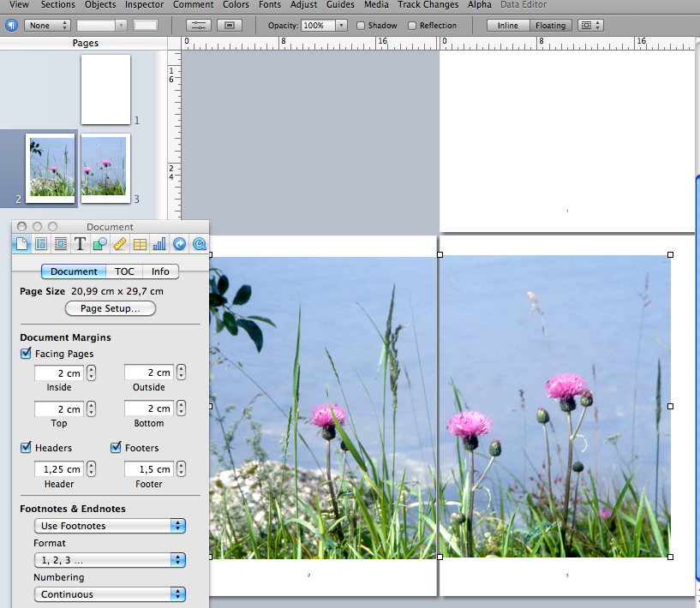Toggle the Shadow checkbox
Screen dimensions: 700x608
point(361,26)
